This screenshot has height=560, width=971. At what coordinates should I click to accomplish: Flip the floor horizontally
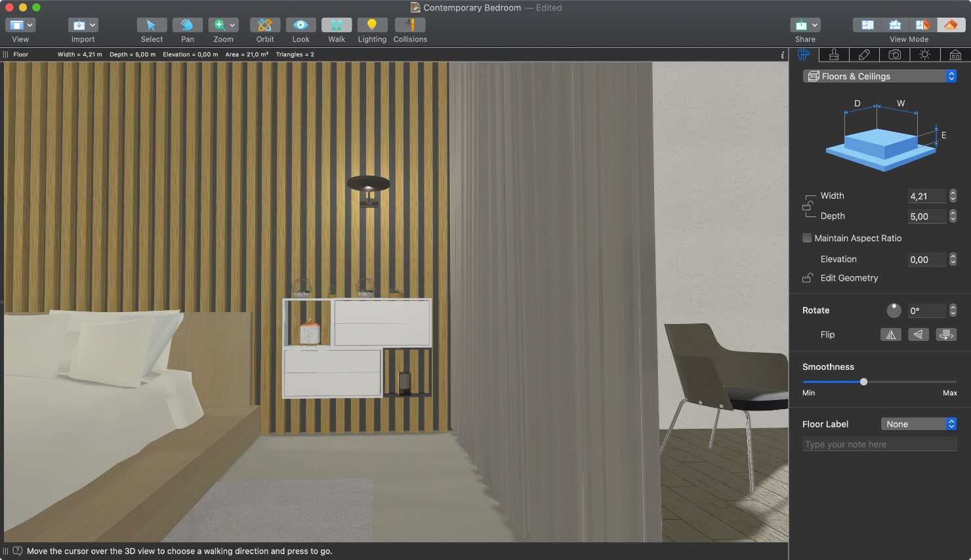coord(890,334)
